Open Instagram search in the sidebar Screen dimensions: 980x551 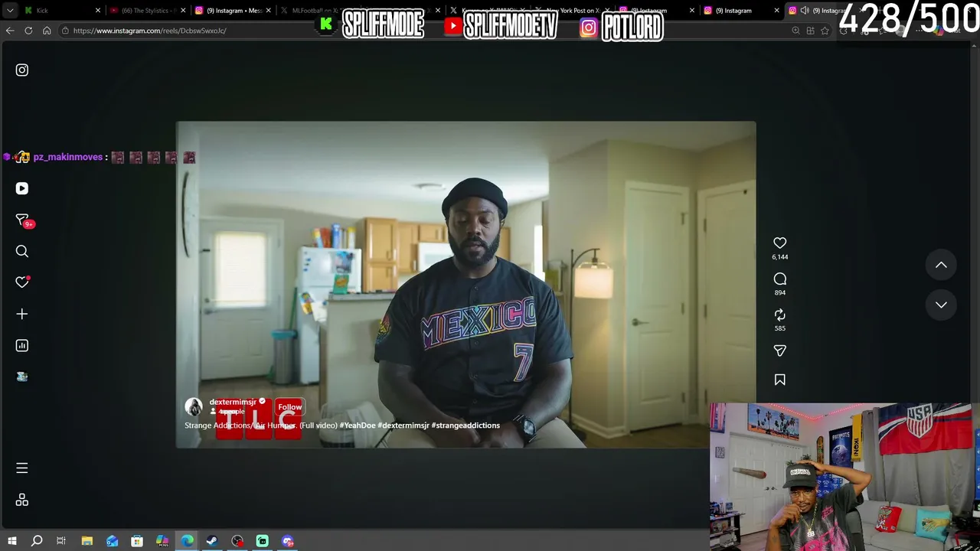click(x=22, y=251)
